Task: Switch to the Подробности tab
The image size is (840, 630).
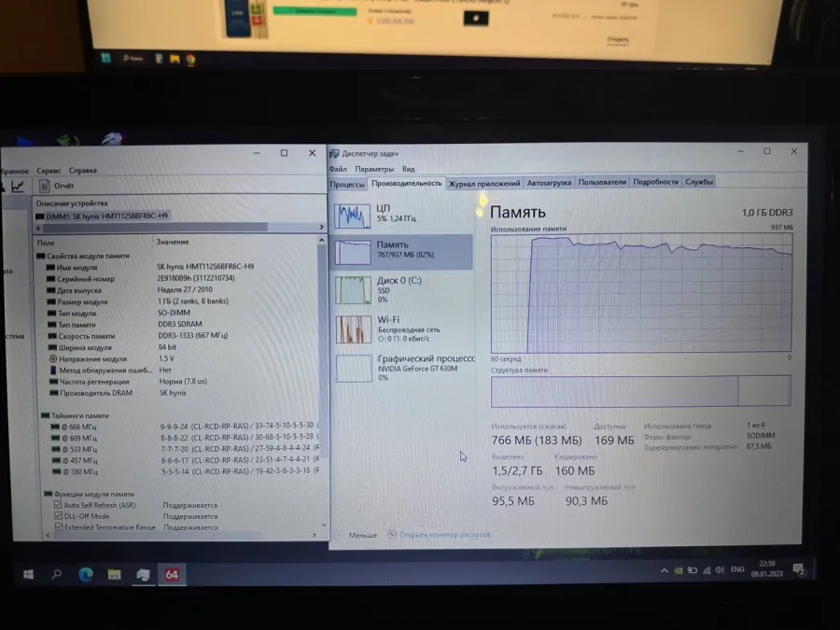Action: pyautogui.click(x=656, y=182)
